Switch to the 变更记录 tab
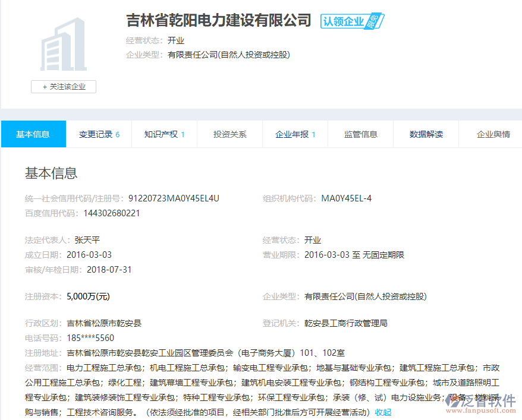The image size is (522, 420). tap(99, 134)
